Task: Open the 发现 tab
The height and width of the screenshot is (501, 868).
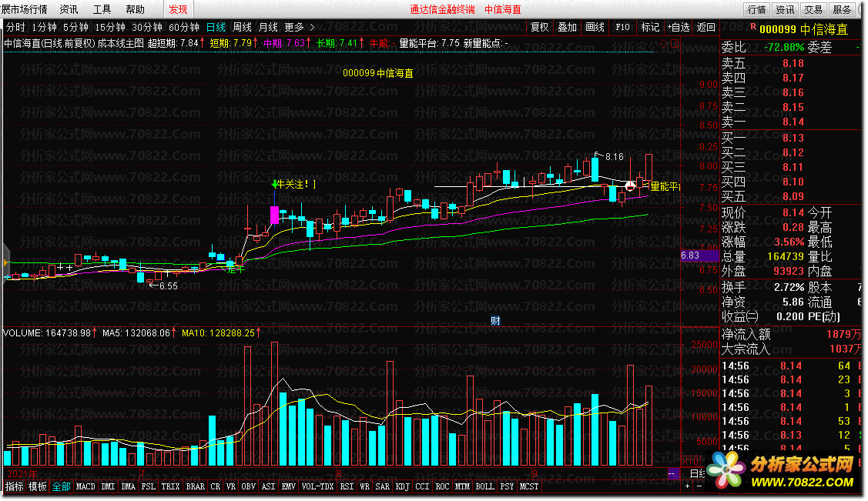Action: point(178,9)
